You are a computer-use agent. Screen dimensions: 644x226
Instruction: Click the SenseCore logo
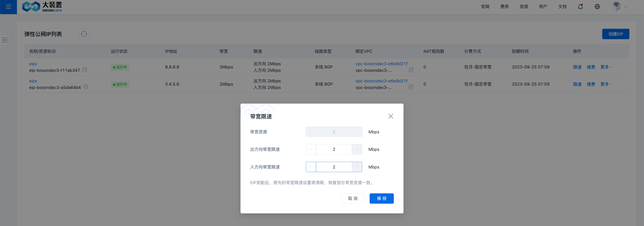42,7
